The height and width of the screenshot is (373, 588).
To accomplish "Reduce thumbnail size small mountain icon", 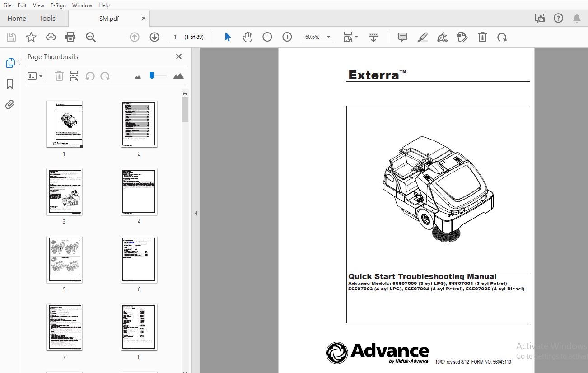I will [x=138, y=77].
